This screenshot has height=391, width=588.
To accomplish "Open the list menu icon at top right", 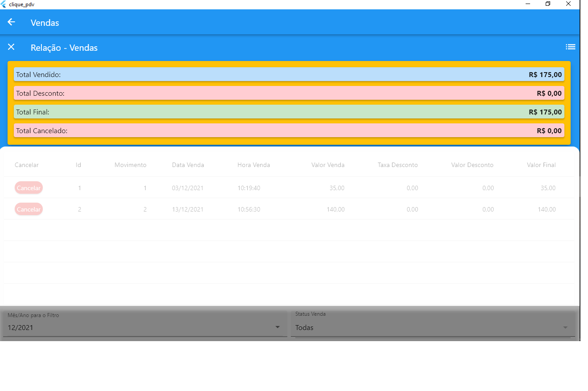I will click(x=570, y=47).
